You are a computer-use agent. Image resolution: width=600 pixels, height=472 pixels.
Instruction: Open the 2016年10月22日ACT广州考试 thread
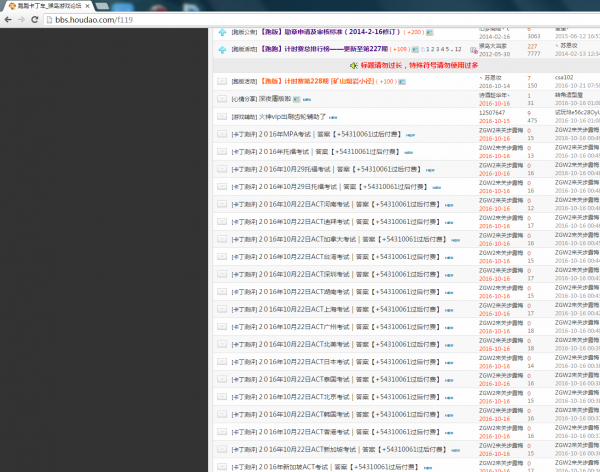[349, 327]
